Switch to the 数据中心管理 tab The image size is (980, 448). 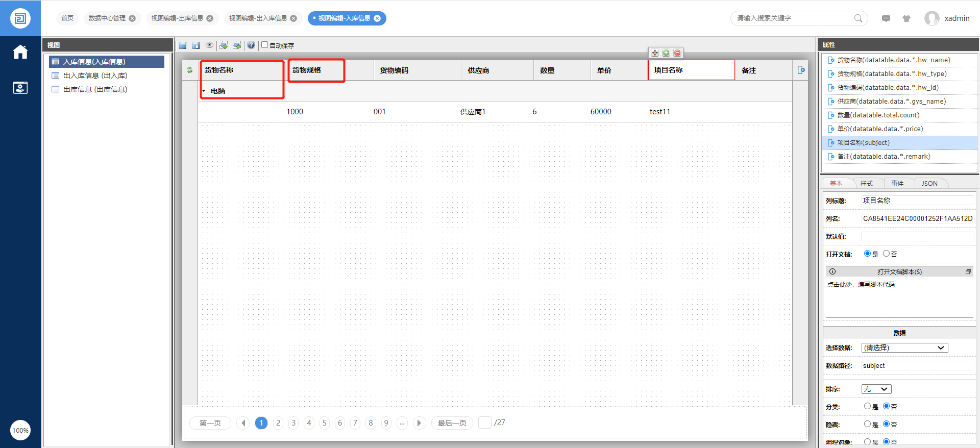point(107,18)
